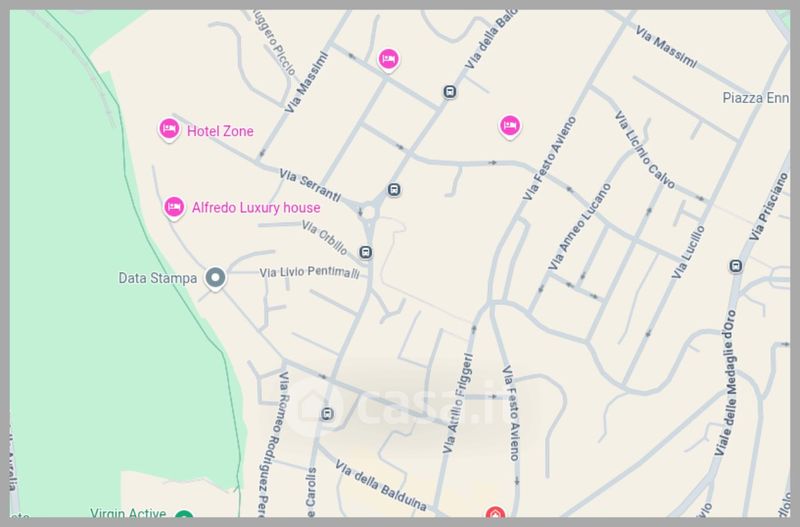Select the Alfredo Luxury house hotel marker
The image size is (800, 527).
tap(174, 208)
